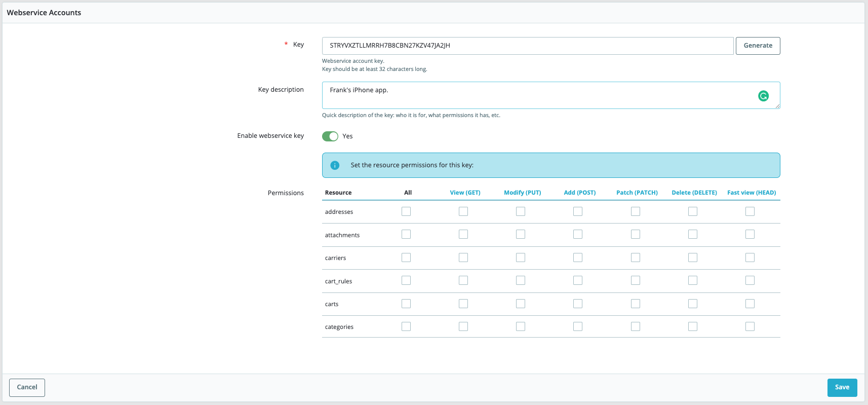Click the Grammarly icon in description field
This screenshot has height=405, width=868.
[763, 96]
